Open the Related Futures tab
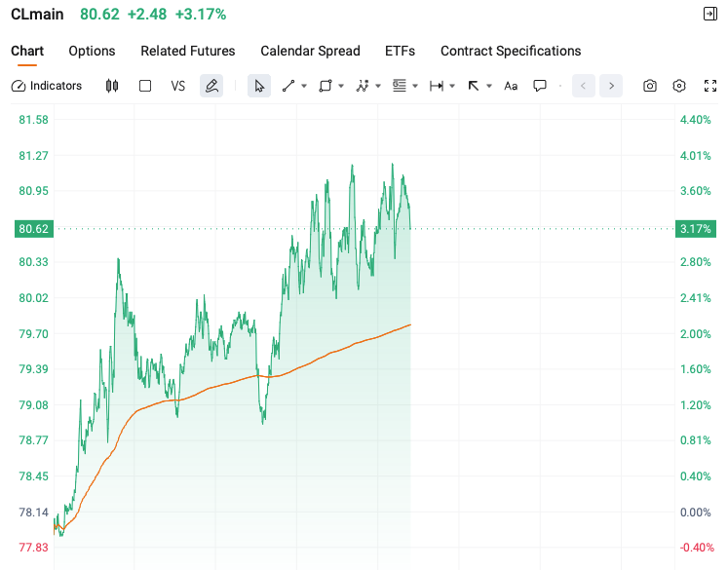Image resolution: width=728 pixels, height=570 pixels. pyautogui.click(x=187, y=51)
